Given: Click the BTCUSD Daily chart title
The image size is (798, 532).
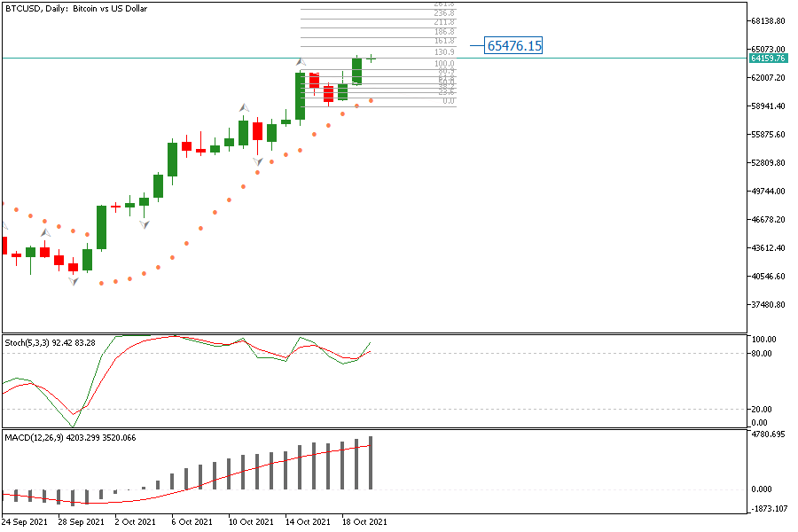Looking at the screenshot, I should click(76, 9).
